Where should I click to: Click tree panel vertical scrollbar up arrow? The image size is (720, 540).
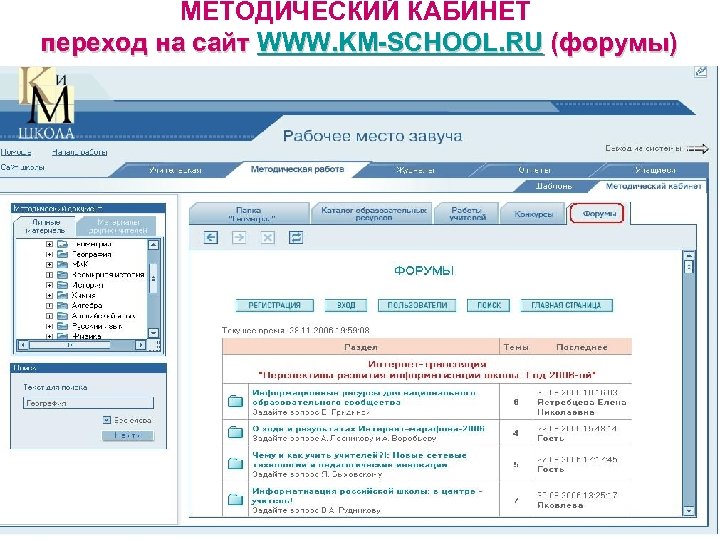pyautogui.click(x=153, y=245)
